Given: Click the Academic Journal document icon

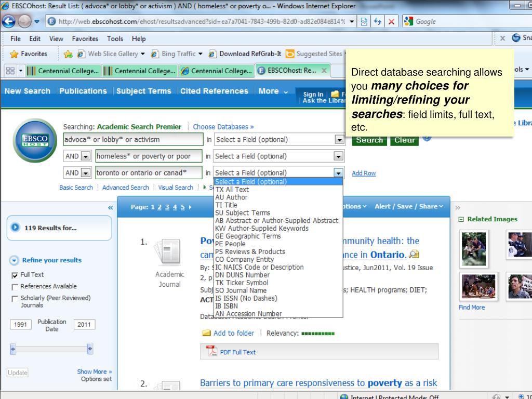Looking at the screenshot, I should [x=168, y=251].
